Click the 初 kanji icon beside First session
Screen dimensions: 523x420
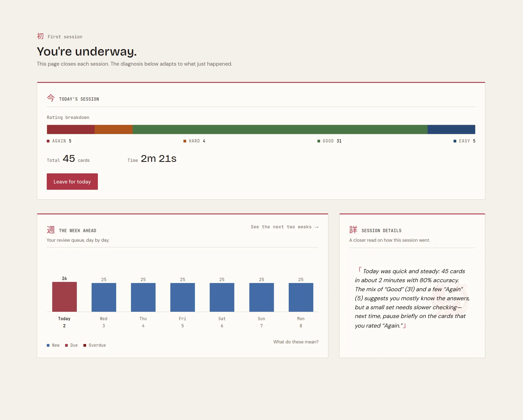pos(40,36)
